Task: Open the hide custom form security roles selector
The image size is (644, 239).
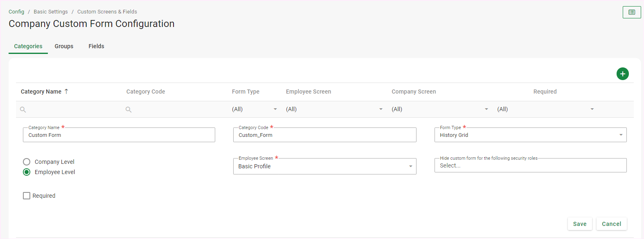Action: click(530, 165)
